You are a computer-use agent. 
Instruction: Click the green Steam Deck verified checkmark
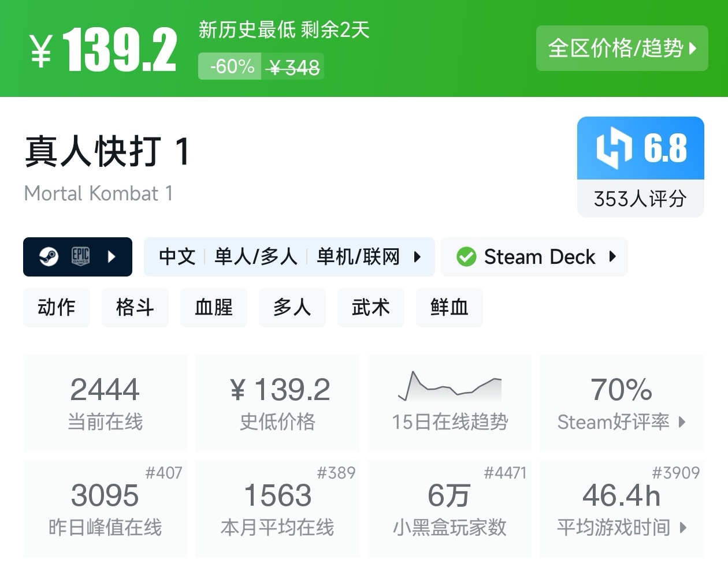click(466, 256)
